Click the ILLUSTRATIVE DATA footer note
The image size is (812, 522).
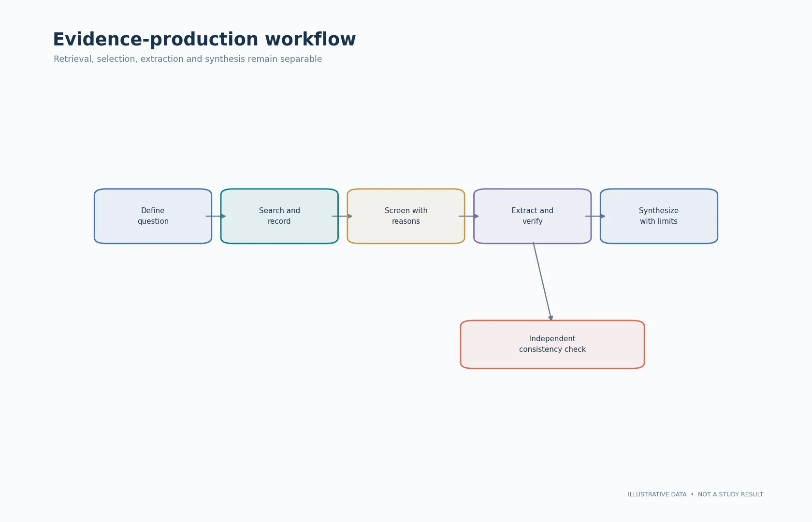click(696, 494)
